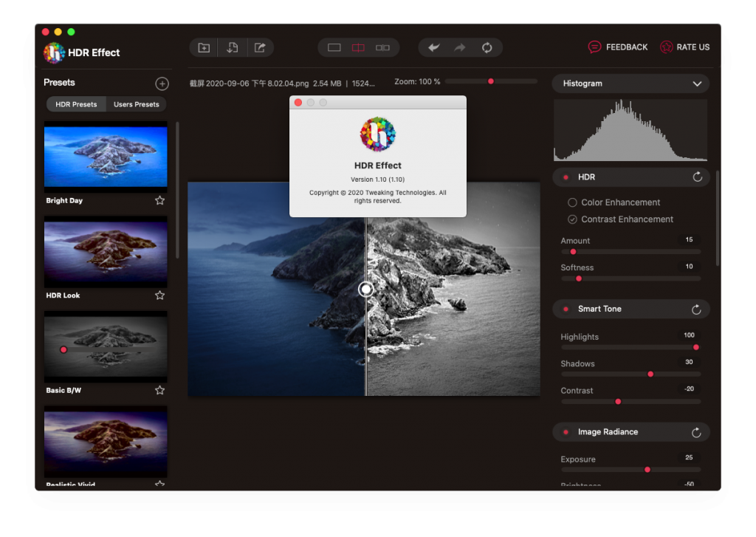756x537 pixels.
Task: Apply the HDR Look preset thumbnail
Action: point(106,251)
